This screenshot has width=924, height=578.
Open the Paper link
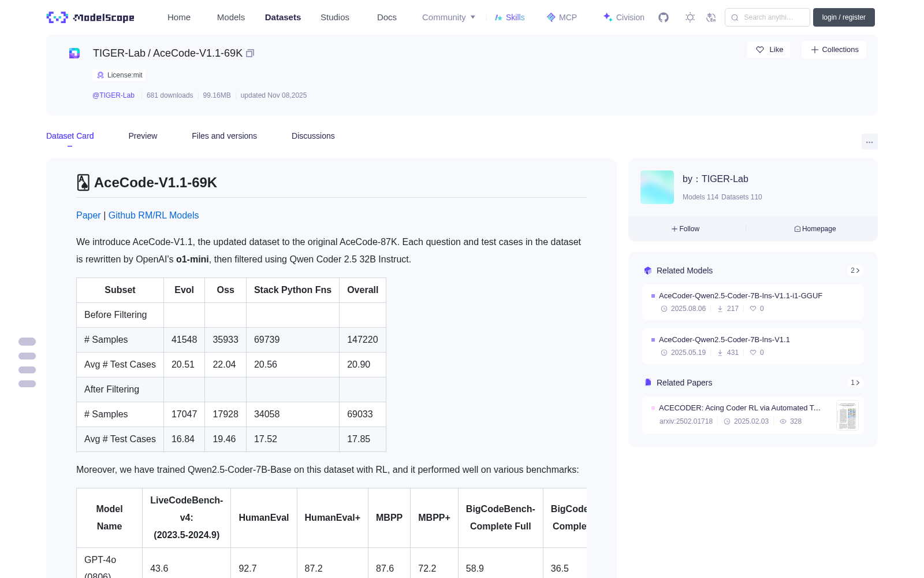point(88,215)
